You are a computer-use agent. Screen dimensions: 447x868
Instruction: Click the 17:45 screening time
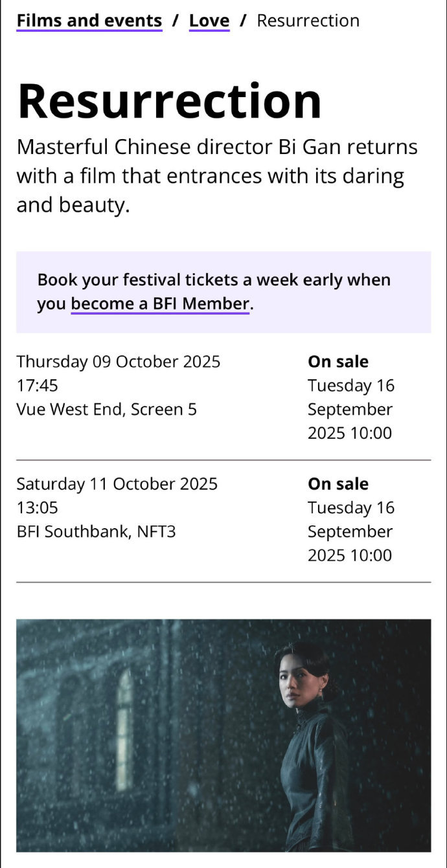click(x=37, y=385)
